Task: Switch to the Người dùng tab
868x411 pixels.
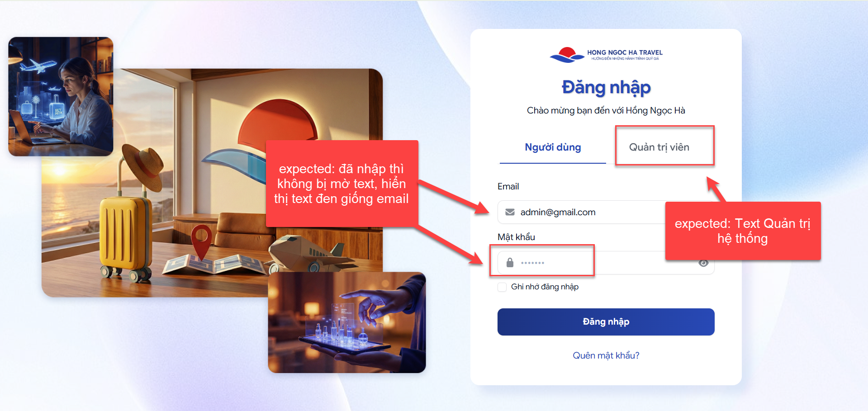Action: (553, 147)
